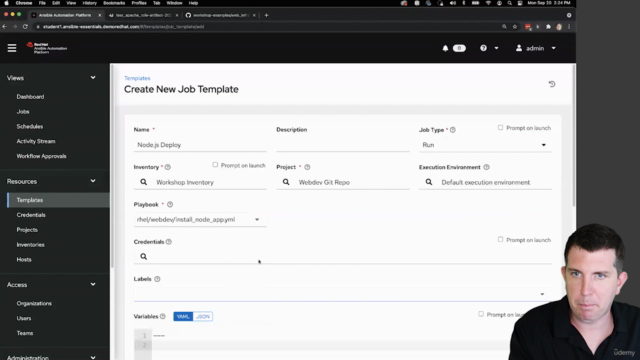Screen dimensions: 640x360
Task: Open Dashboard in the sidebar
Action: point(30,97)
